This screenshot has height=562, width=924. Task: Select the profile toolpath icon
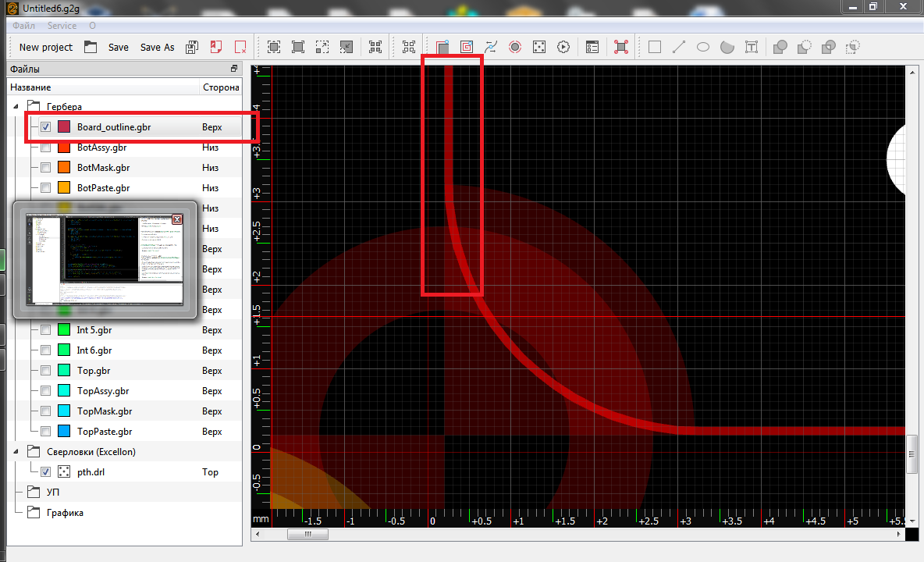coord(442,47)
